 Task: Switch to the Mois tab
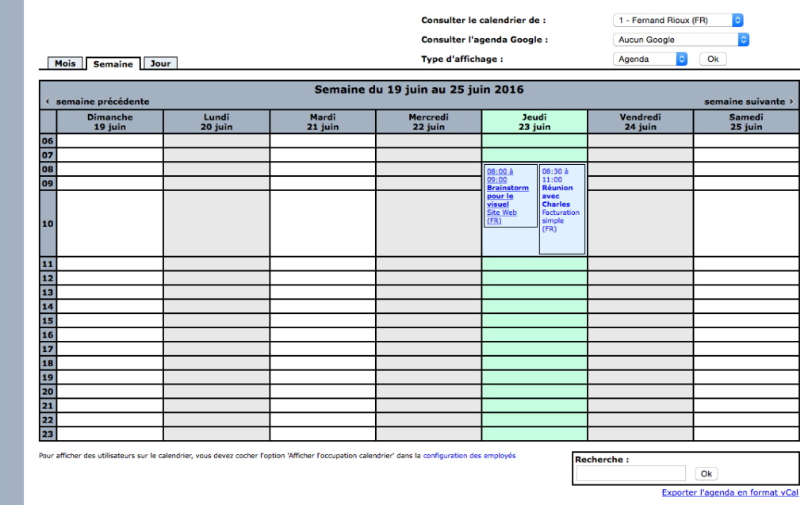click(65, 63)
